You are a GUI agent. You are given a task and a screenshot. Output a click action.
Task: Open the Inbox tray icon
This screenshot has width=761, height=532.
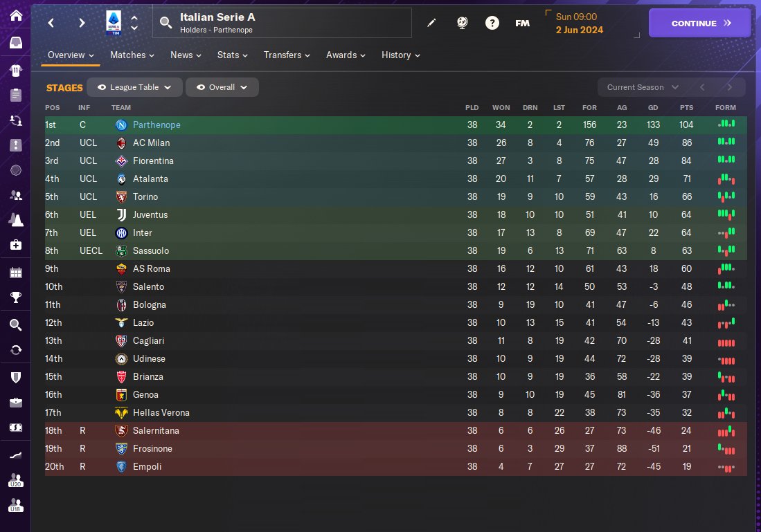pos(15,43)
